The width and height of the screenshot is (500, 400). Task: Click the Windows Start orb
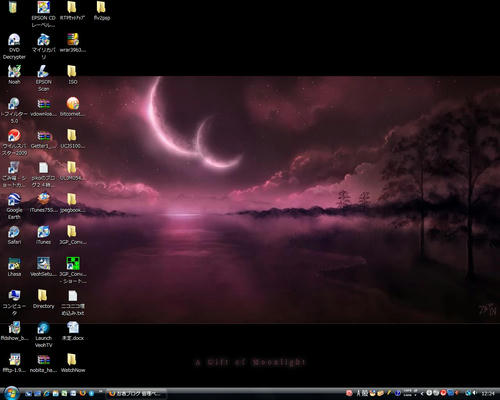[x=12, y=393]
